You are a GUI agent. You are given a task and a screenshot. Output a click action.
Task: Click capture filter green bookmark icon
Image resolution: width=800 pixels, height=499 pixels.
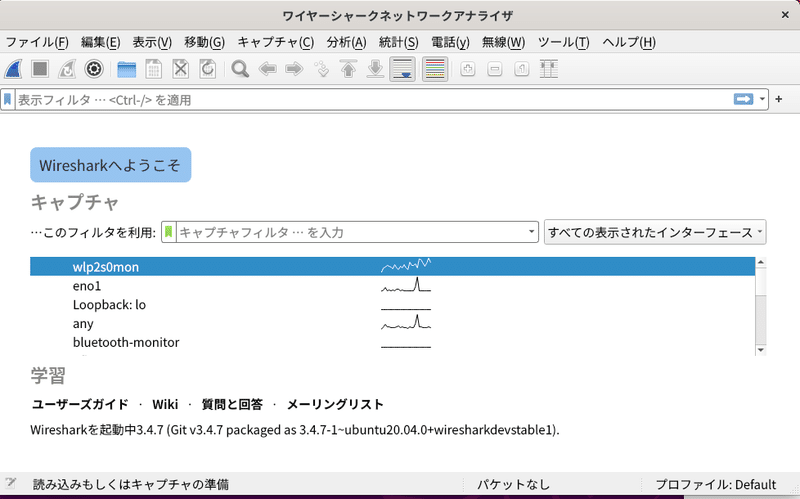169,232
